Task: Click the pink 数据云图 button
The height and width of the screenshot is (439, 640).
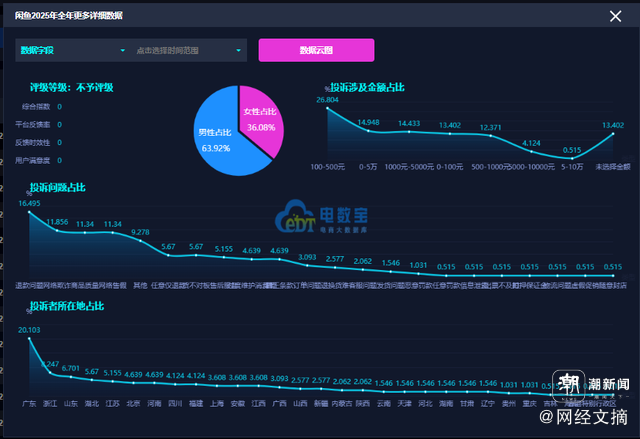Action: [316, 50]
